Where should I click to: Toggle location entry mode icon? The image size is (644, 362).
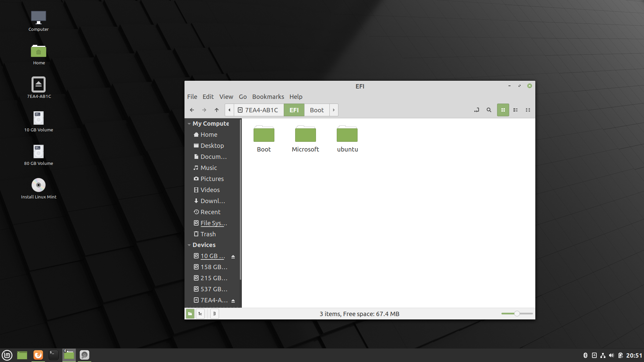click(477, 110)
